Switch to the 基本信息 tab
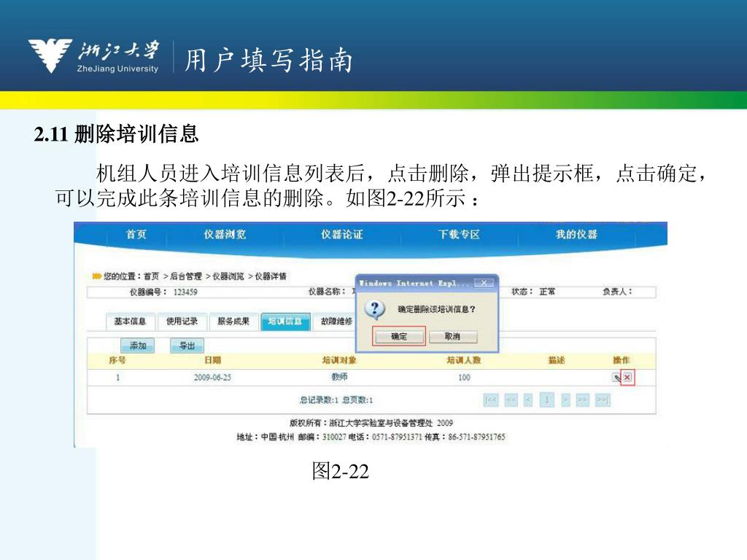 pyautogui.click(x=130, y=322)
